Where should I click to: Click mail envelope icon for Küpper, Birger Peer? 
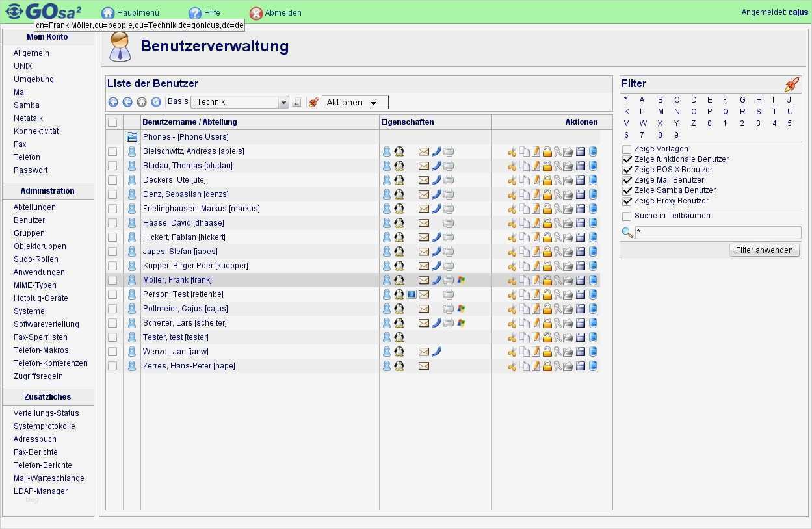click(424, 266)
